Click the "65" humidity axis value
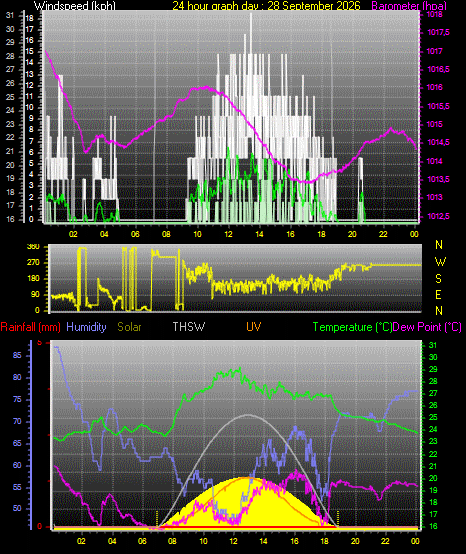The image size is (466, 554). pyautogui.click(x=17, y=443)
